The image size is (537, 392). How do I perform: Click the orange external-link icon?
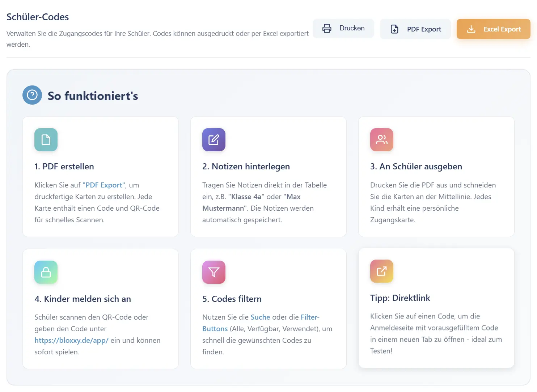(382, 271)
